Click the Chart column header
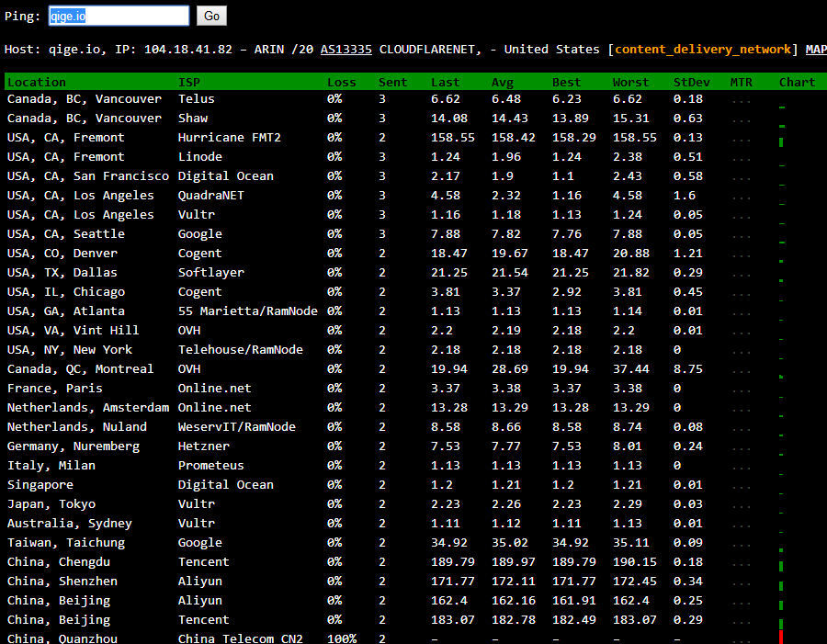 (x=797, y=83)
